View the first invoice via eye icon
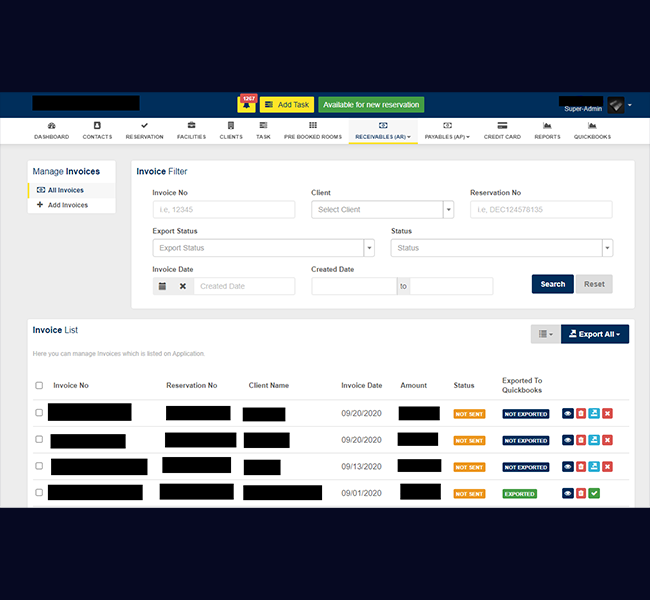 568,413
